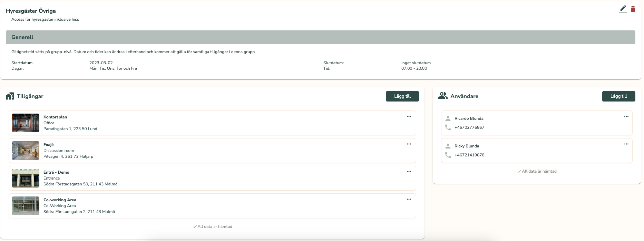Click the Användare people icon

click(442, 96)
